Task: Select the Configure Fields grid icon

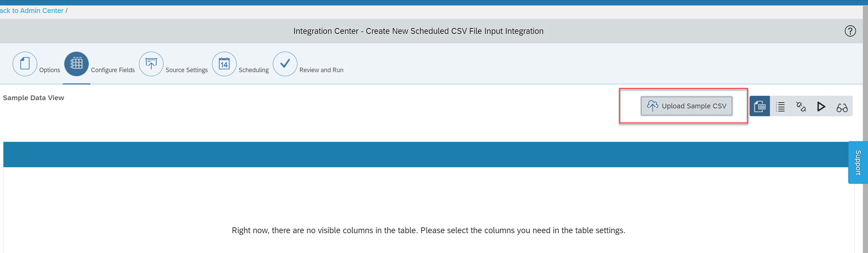Action: (76, 64)
